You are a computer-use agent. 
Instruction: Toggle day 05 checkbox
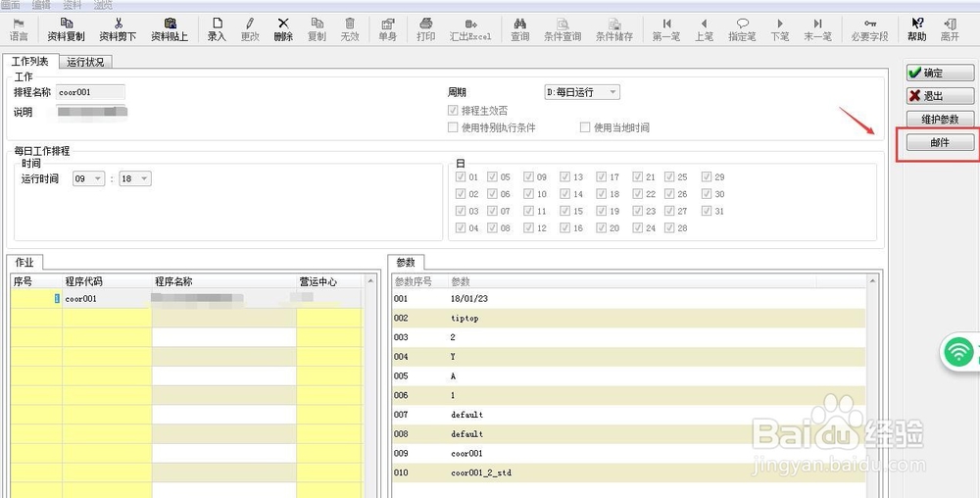tap(493, 176)
